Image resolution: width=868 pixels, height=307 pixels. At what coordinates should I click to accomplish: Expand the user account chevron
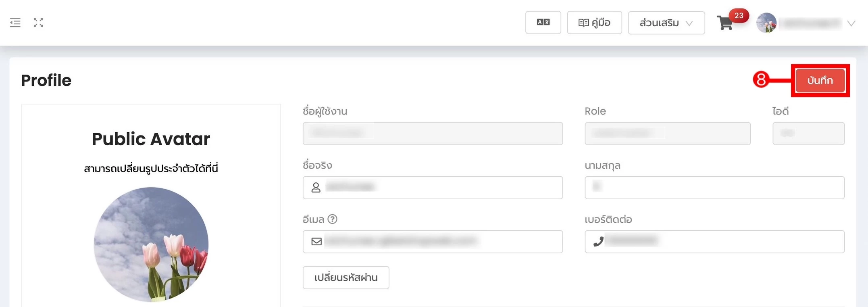click(x=851, y=23)
